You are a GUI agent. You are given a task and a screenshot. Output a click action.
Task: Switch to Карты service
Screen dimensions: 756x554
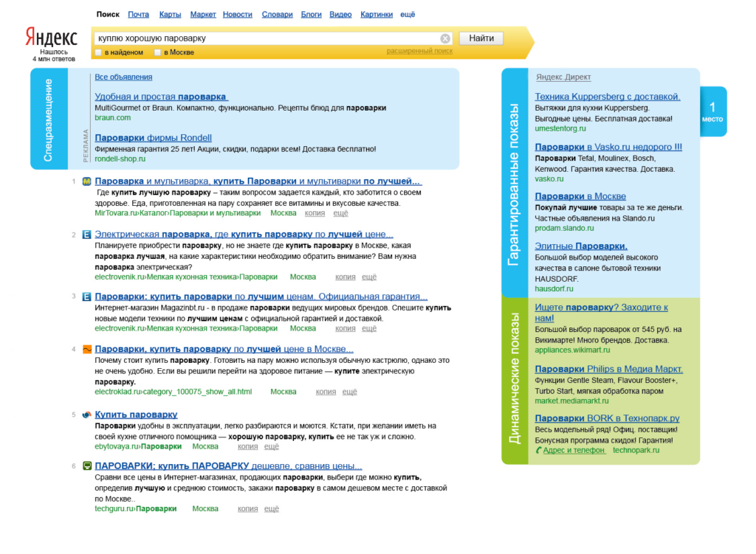click(171, 15)
